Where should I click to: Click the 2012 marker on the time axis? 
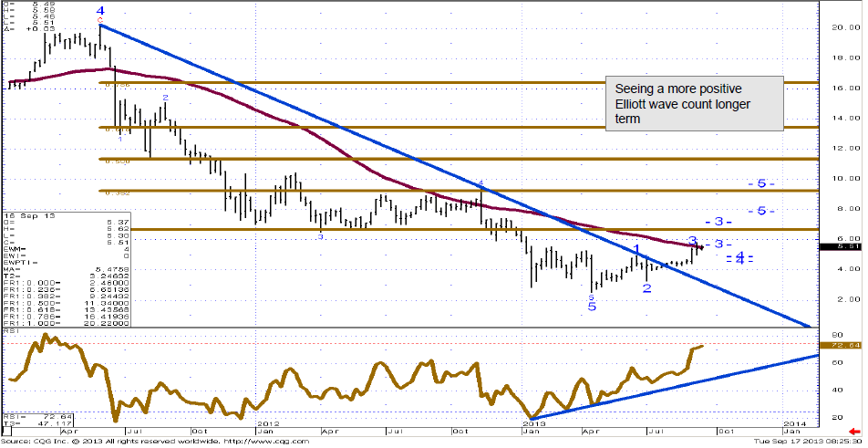(x=268, y=424)
